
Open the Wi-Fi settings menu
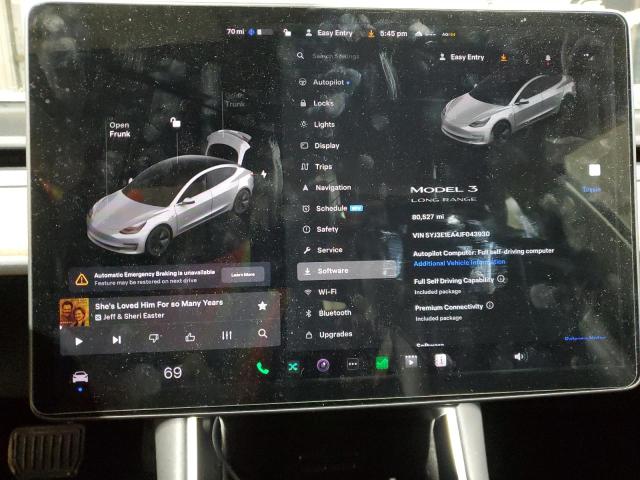(x=321, y=292)
